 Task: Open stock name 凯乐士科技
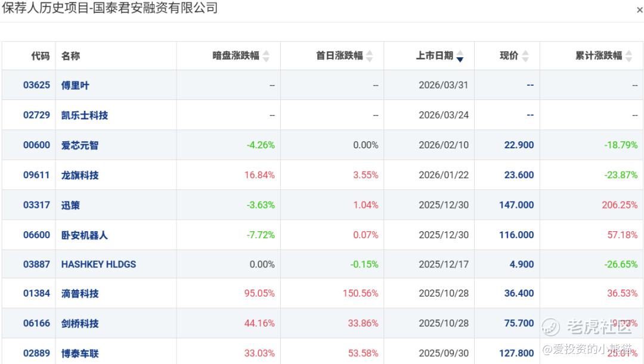(85, 116)
